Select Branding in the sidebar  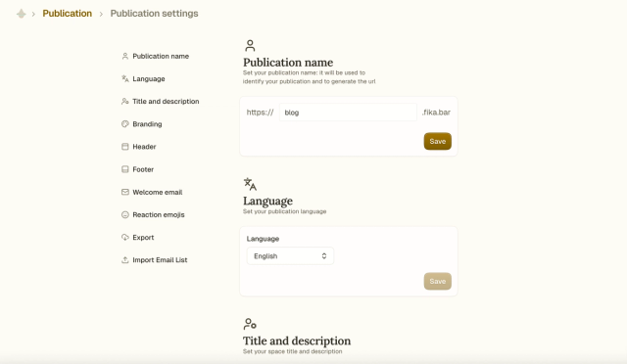point(147,124)
